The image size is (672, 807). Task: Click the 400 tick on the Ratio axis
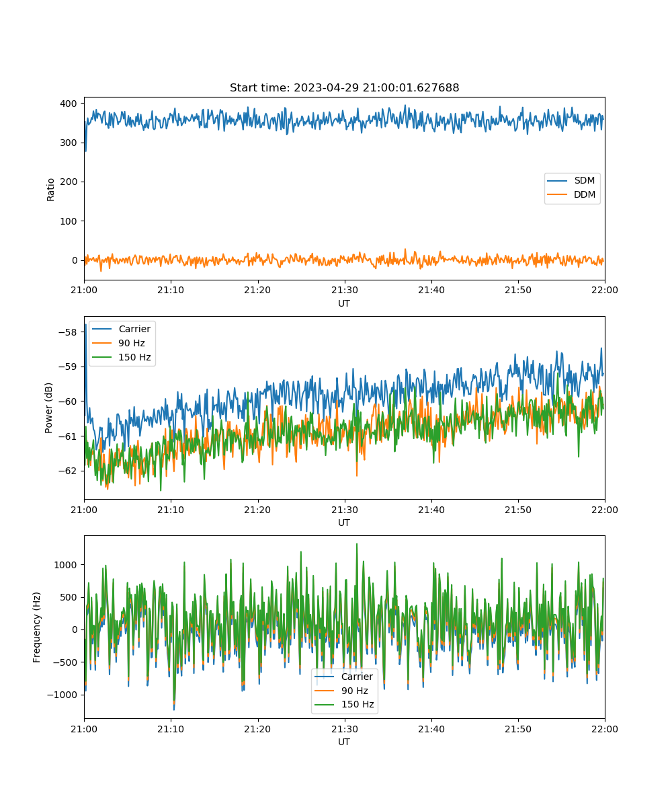pyautogui.click(x=70, y=104)
